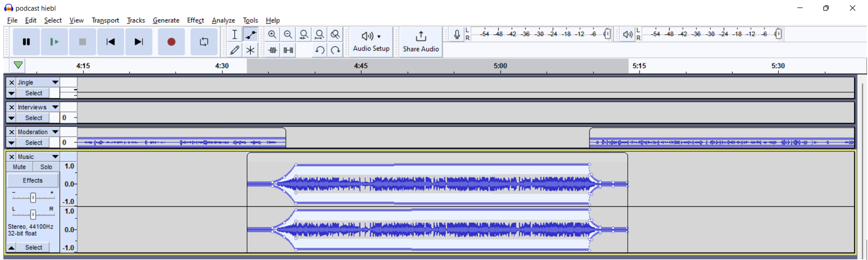
Task: Expand the collapsed Jingle track
Action: (12, 93)
